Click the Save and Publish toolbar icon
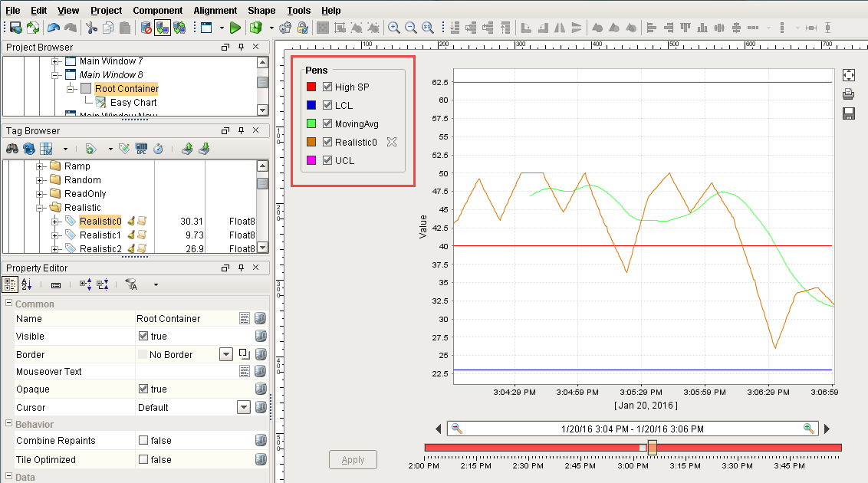 tap(15, 28)
